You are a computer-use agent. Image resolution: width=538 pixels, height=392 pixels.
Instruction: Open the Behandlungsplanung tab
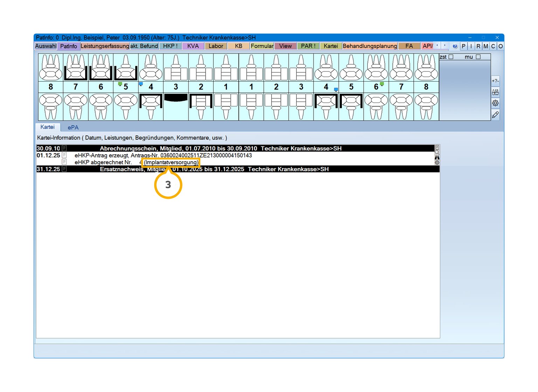click(x=370, y=46)
